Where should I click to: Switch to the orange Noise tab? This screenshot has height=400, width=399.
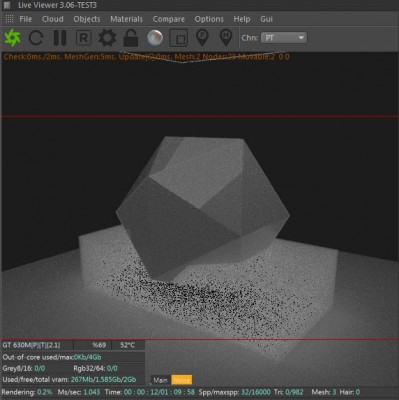click(182, 380)
